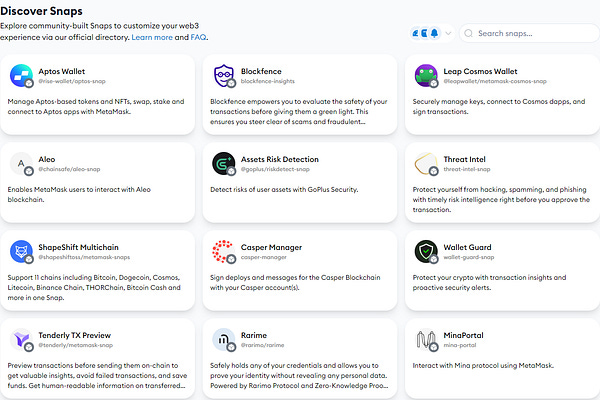
Task: Click 'Enables MetaMask users to interact' description
Action: click(x=79, y=194)
